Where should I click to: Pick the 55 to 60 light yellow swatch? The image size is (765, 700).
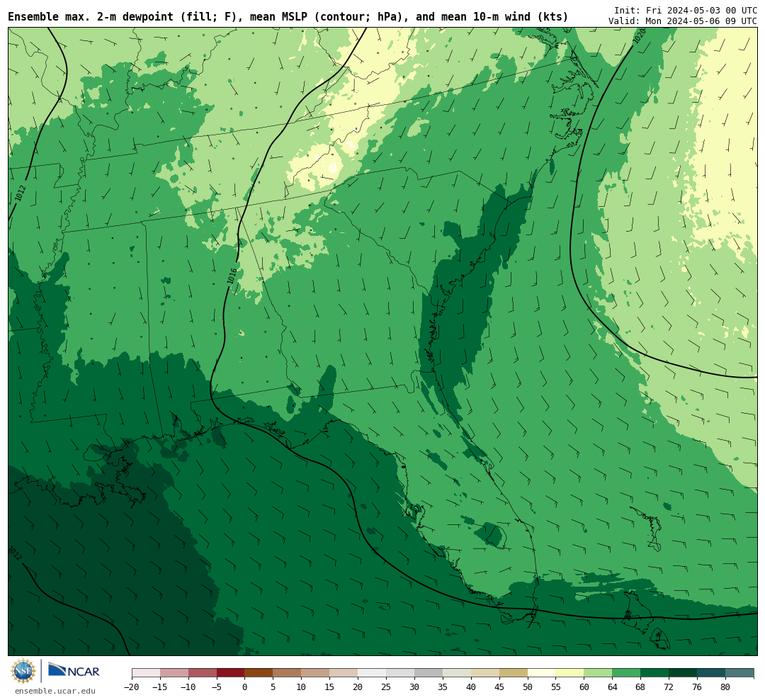[x=569, y=673]
